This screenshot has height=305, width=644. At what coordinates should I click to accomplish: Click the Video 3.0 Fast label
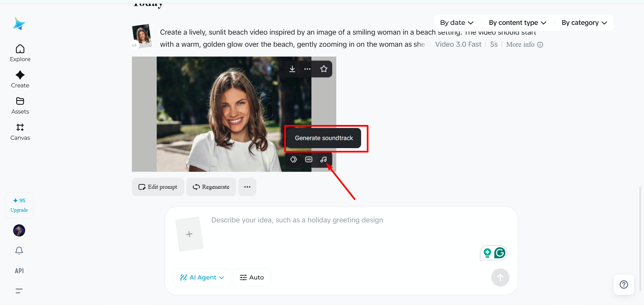(x=458, y=44)
